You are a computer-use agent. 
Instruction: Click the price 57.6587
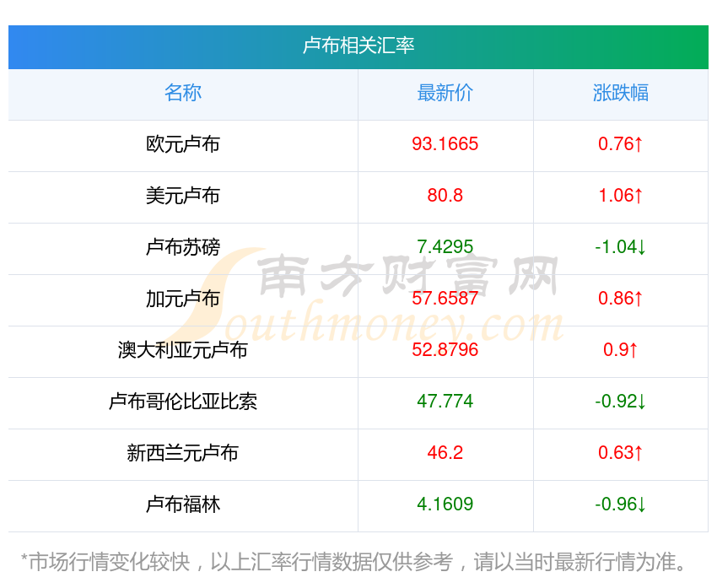coord(445,299)
